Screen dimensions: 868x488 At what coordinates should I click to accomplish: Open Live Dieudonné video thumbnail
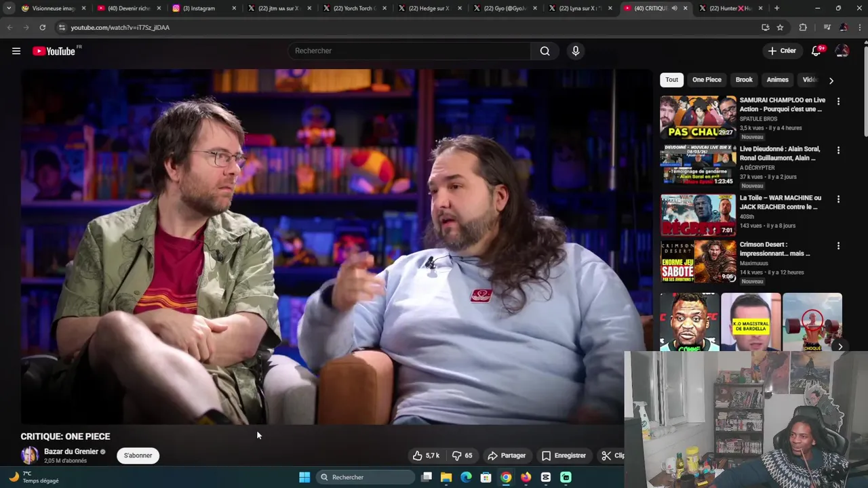click(698, 165)
